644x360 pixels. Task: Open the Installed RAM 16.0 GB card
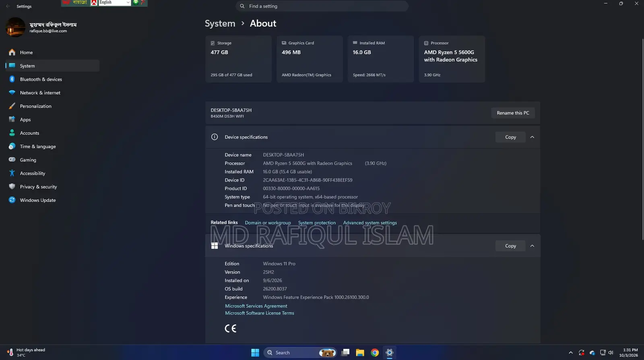(381, 59)
